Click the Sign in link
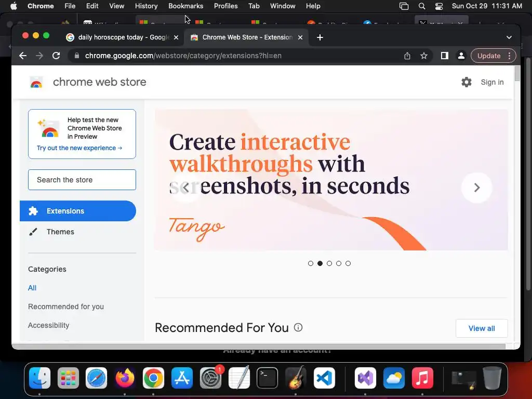 [x=492, y=82]
